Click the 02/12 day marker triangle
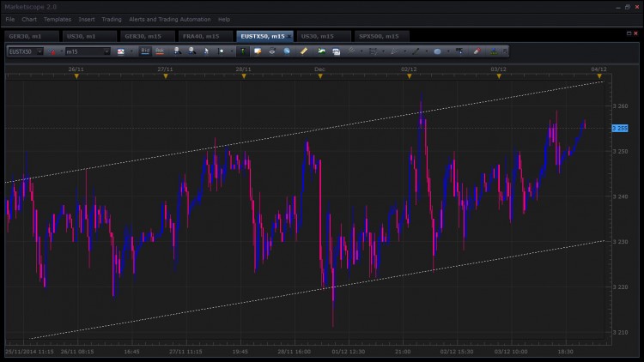Image resolution: width=644 pixels, height=362 pixels. pyautogui.click(x=409, y=76)
